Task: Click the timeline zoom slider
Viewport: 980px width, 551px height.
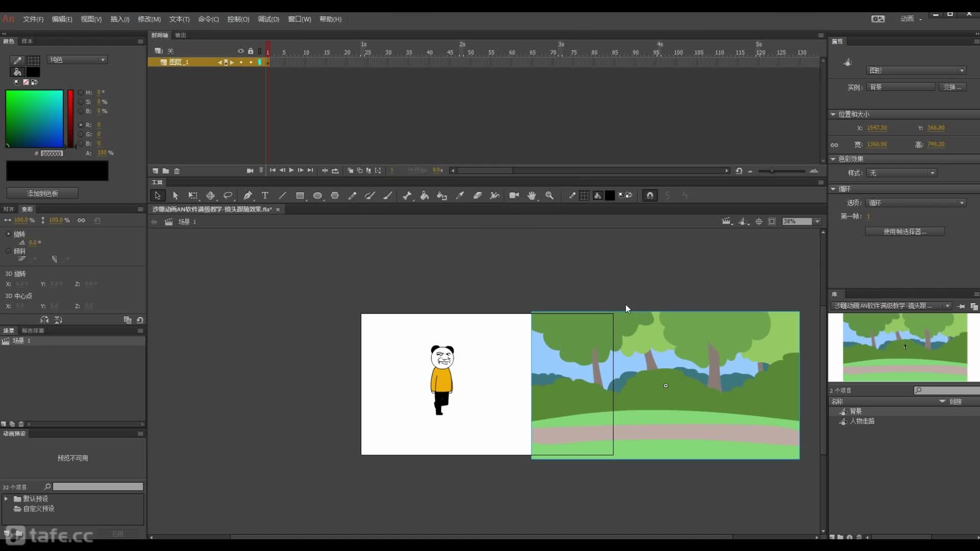Action: (781, 171)
